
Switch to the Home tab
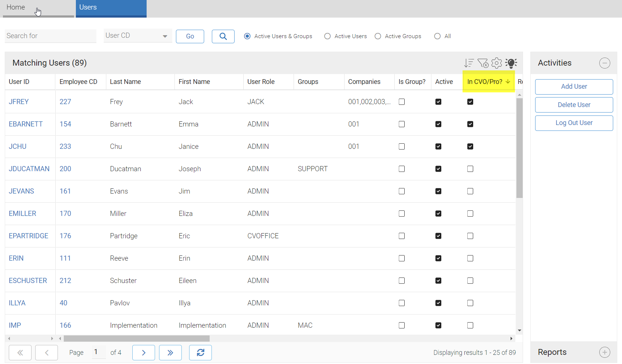click(38, 8)
